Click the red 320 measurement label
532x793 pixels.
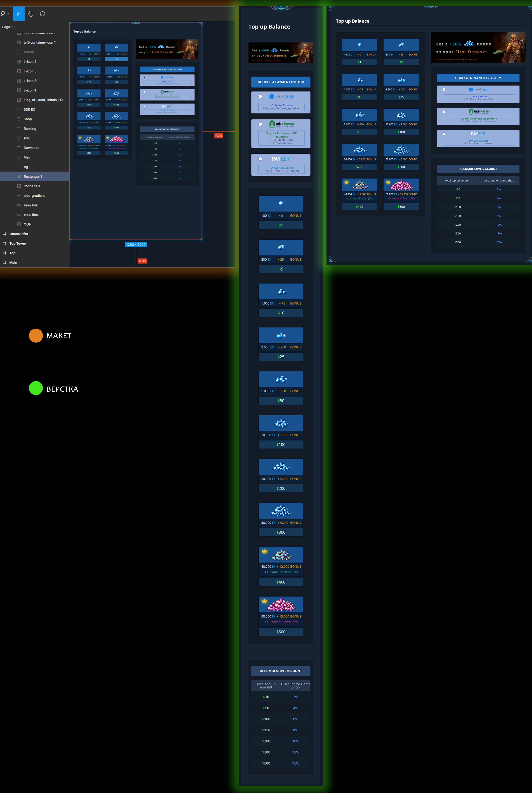218,136
